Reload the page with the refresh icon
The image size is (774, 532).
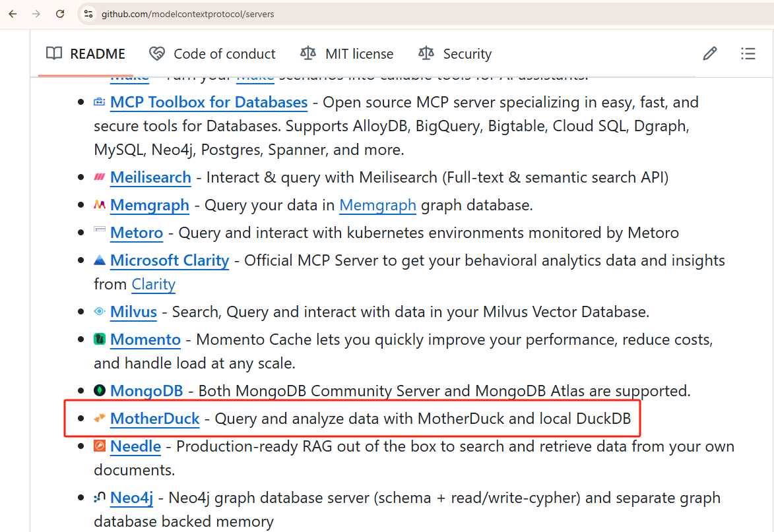(60, 13)
